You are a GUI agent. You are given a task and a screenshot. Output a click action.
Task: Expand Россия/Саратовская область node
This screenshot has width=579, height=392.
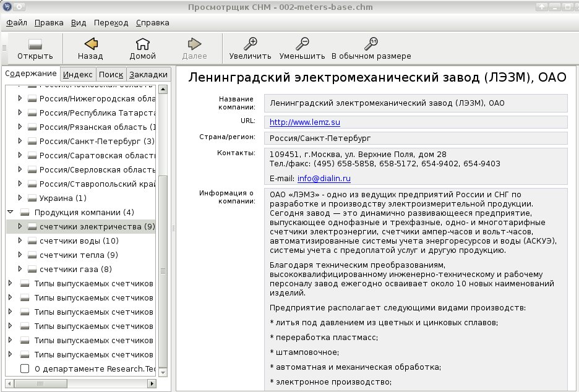pos(20,155)
